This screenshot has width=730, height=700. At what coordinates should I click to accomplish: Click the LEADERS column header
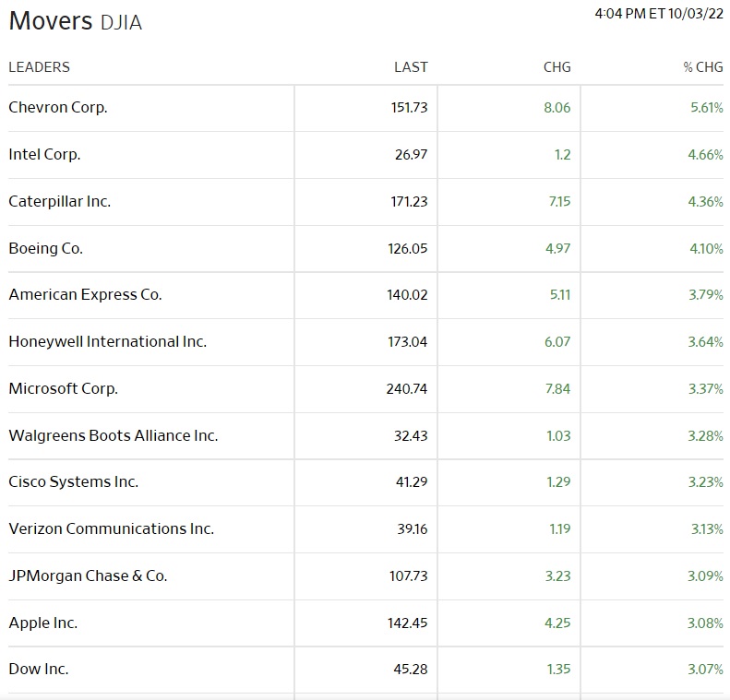coord(39,67)
